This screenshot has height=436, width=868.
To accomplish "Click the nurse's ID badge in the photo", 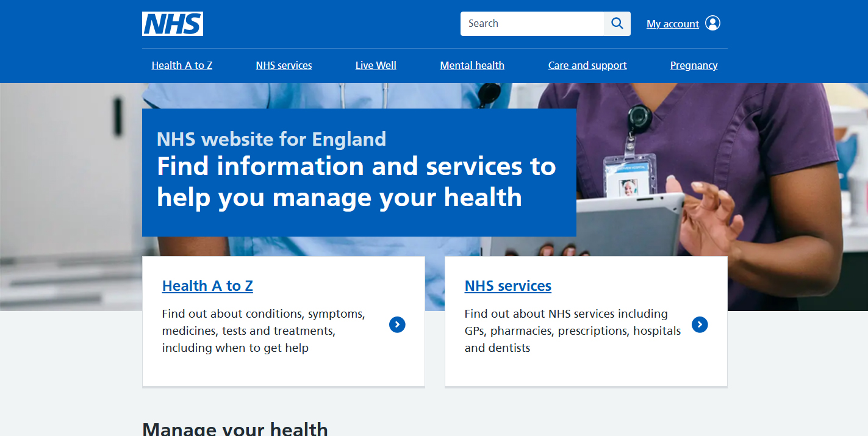I will pyautogui.click(x=628, y=177).
